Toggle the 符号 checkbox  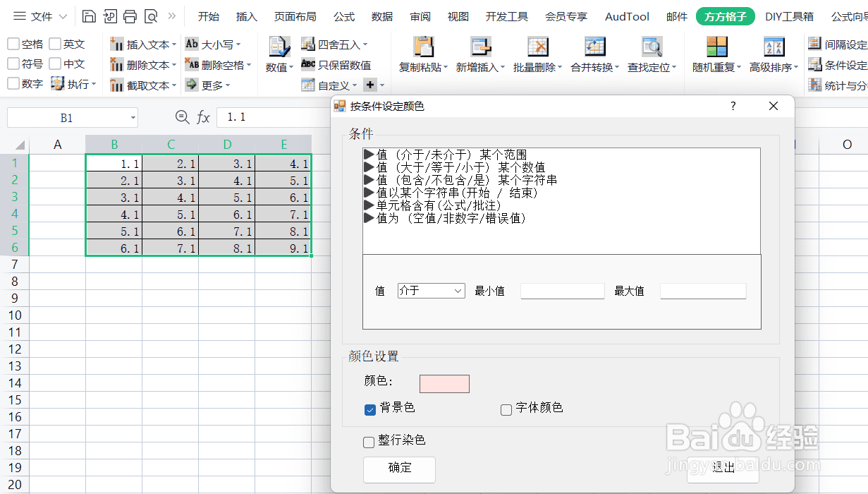tap(13, 64)
